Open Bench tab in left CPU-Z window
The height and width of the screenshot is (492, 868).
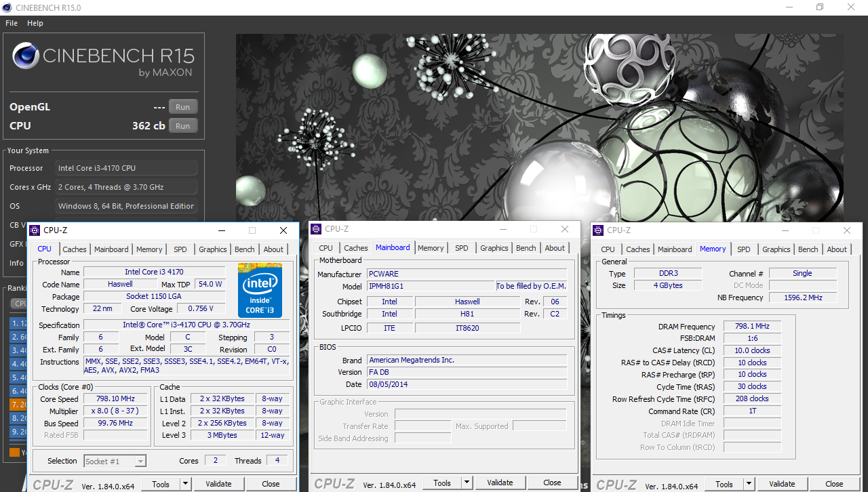[245, 249]
